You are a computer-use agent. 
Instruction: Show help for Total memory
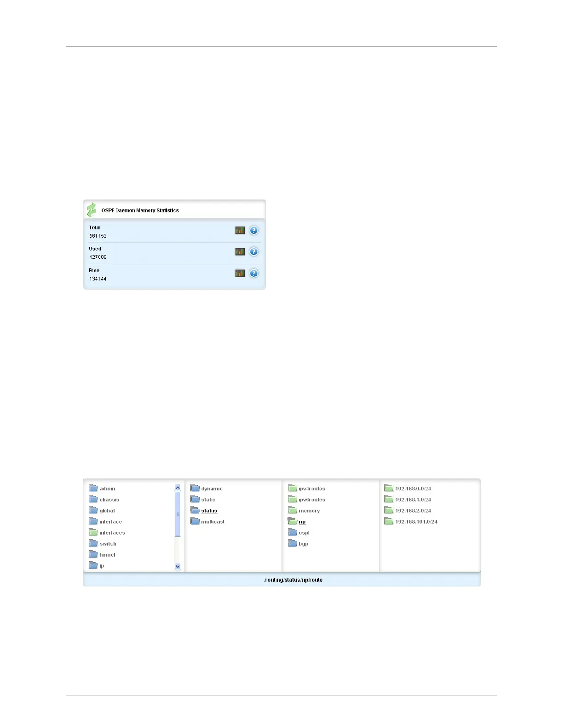[253, 230]
